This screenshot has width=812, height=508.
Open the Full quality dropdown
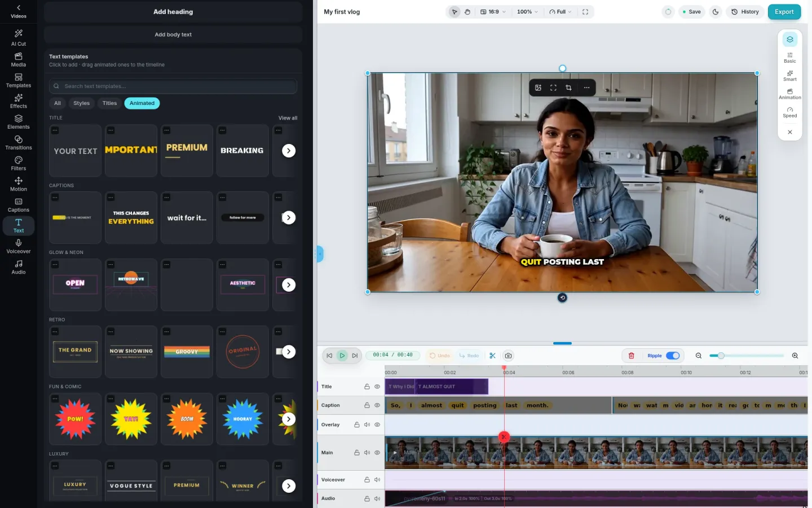(561, 12)
